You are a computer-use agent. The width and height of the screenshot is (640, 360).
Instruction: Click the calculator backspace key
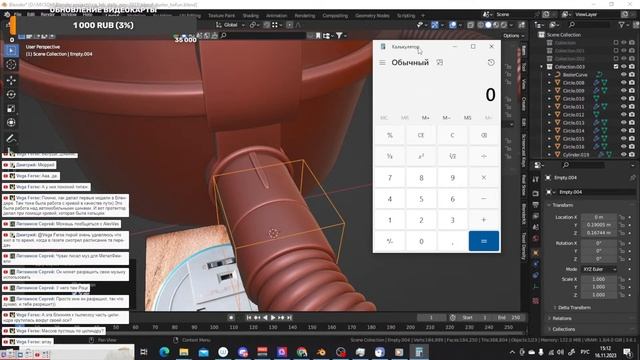point(484,135)
